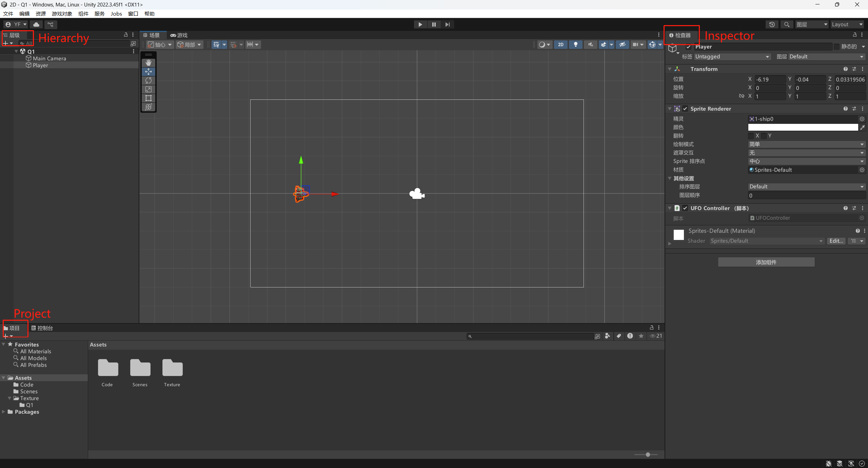
Task: Select the Rotate tool
Action: [x=148, y=80]
